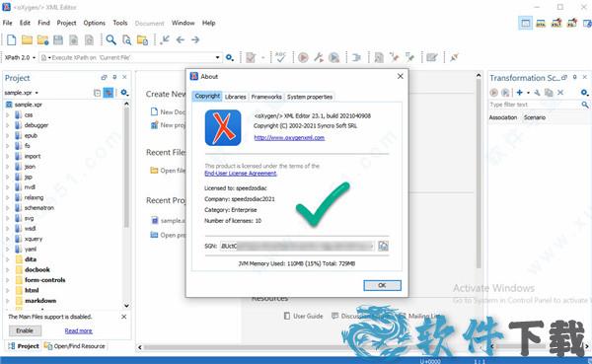Click the Back arrow navigation icon
This screenshot has width=592, height=364.
tap(181, 39)
